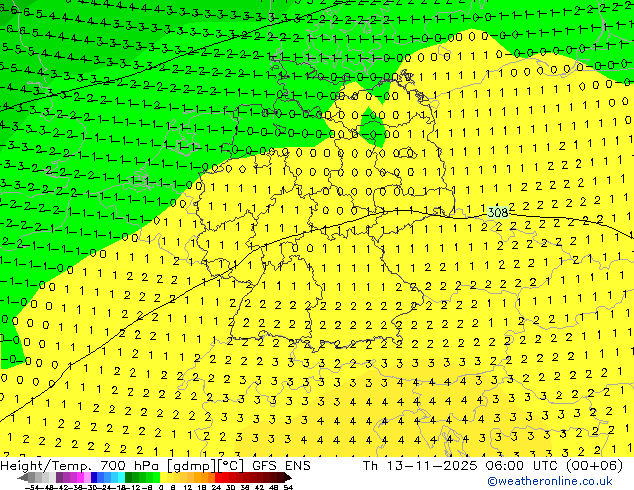The image size is (634, 490).
Task: Click the [°C] unit label
Action: [x=230, y=466]
